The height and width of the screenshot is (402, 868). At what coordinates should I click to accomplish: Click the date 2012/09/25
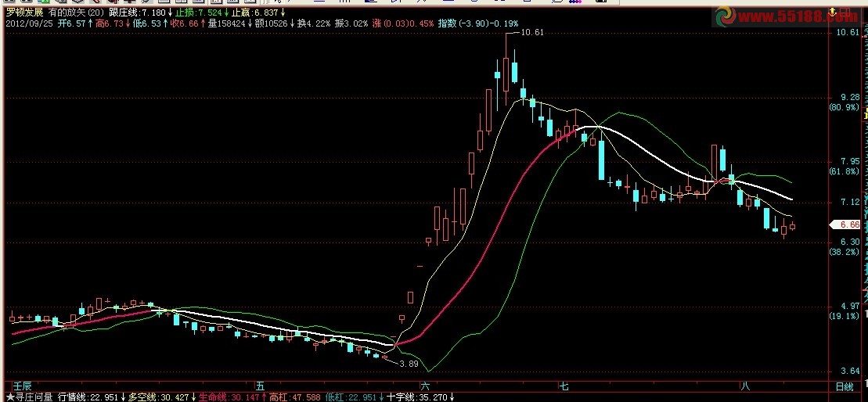tap(28, 23)
